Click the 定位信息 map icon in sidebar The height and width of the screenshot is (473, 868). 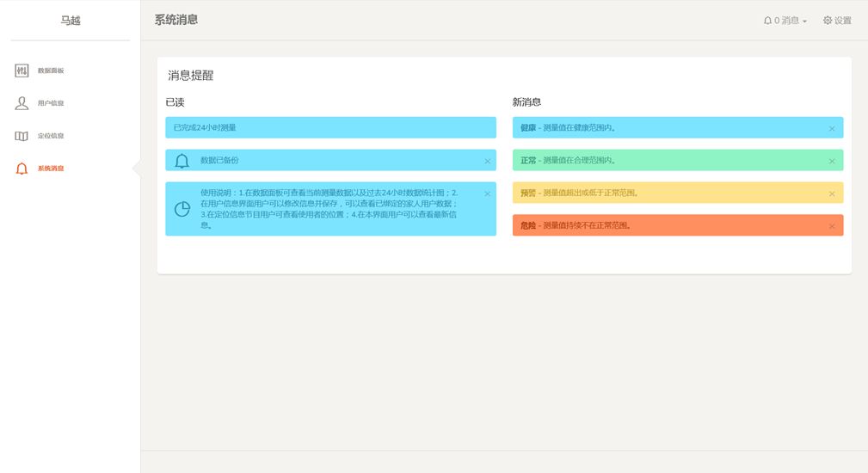(22, 136)
